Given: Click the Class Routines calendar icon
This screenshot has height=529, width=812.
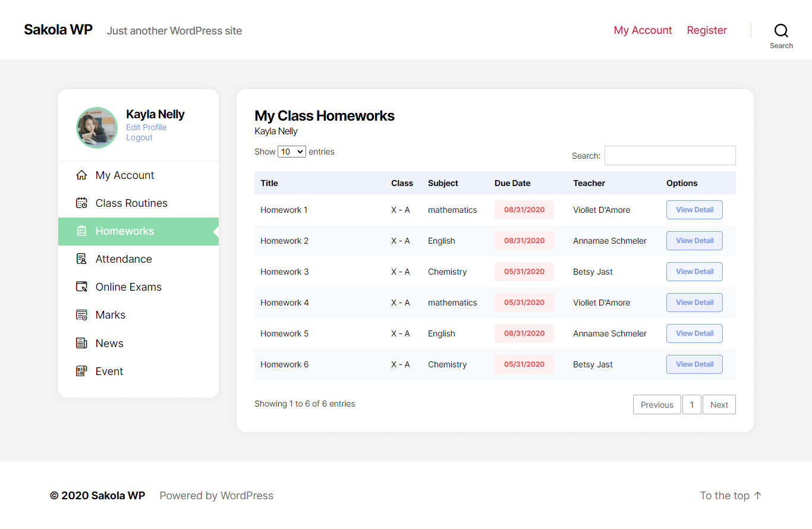Looking at the screenshot, I should (x=81, y=203).
